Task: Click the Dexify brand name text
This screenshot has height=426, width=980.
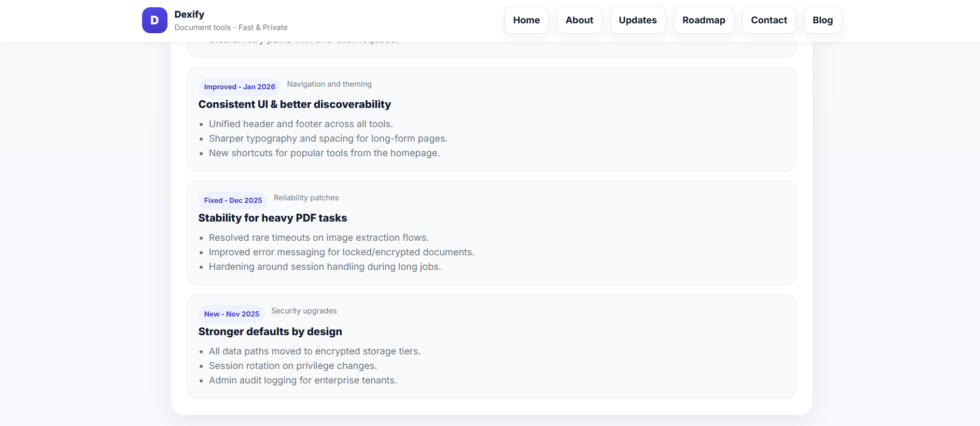Action: pos(189,14)
